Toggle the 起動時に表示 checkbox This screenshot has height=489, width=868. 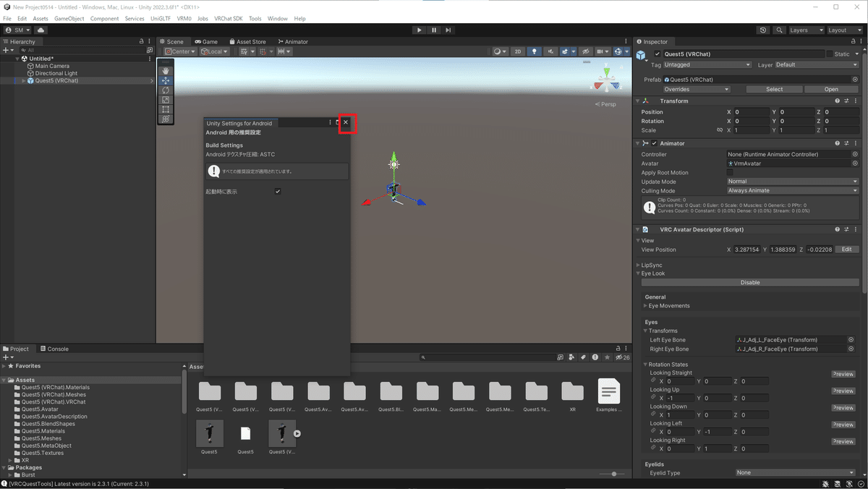pos(278,191)
